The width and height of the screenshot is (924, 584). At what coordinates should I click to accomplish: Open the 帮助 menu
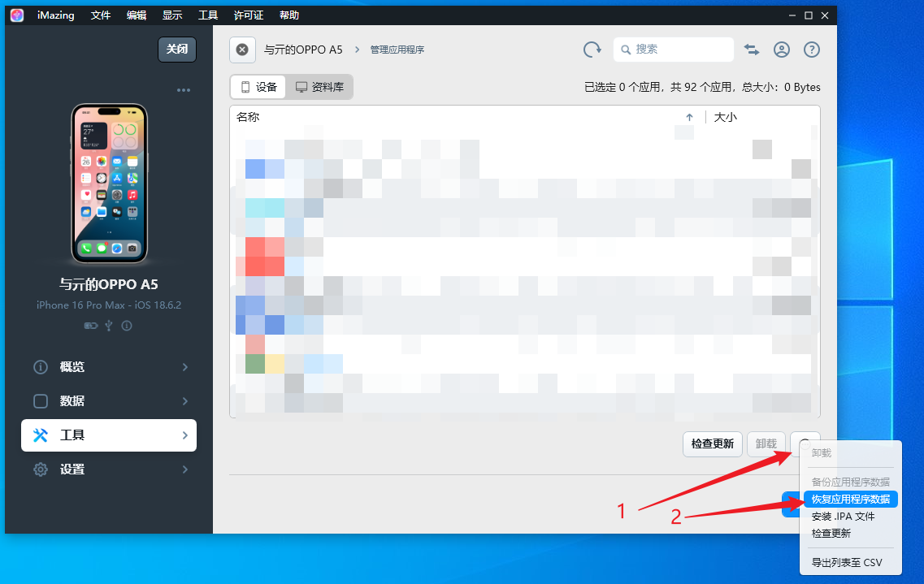click(289, 15)
